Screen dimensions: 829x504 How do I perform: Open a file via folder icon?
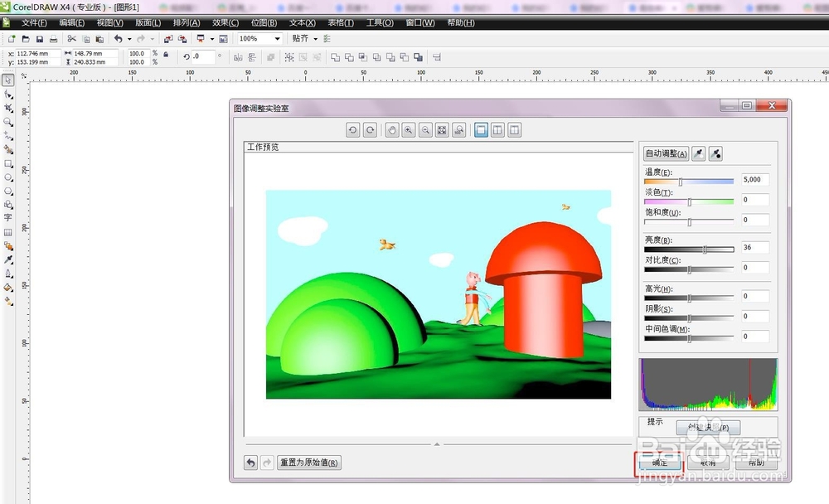pos(26,39)
